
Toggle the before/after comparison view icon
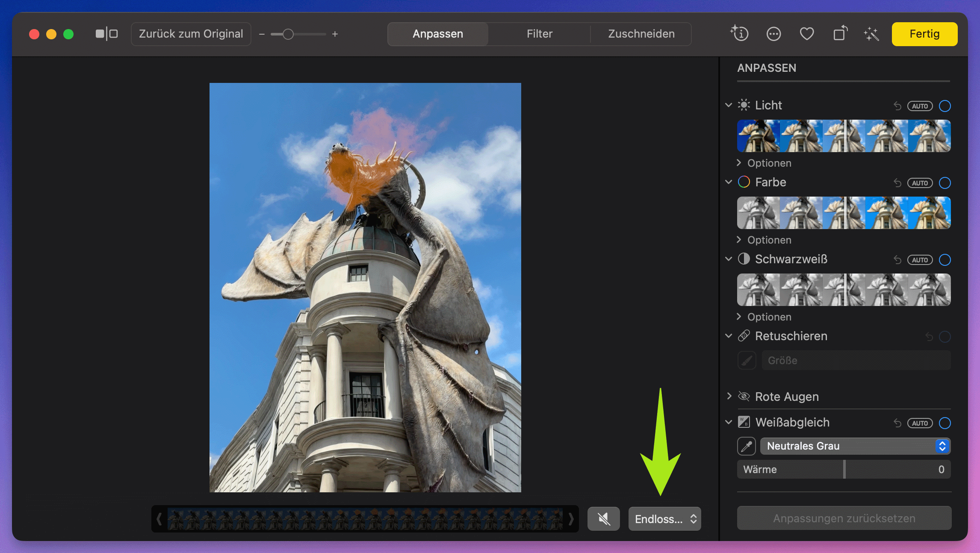click(x=106, y=34)
